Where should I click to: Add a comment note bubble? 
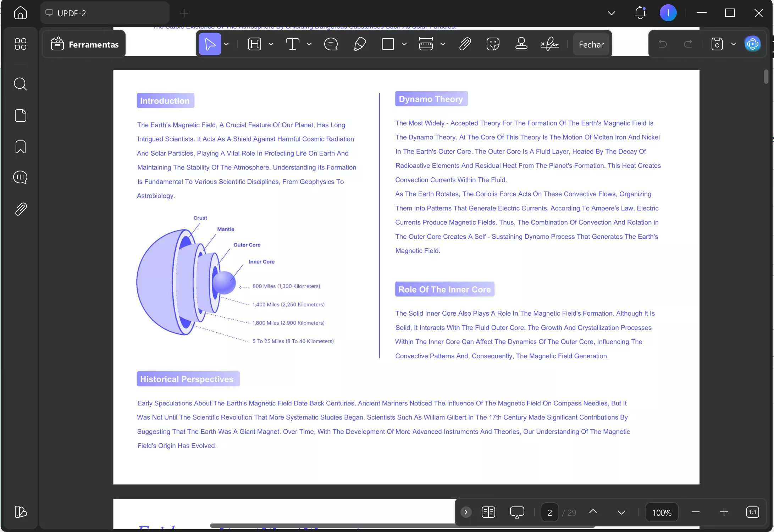[x=331, y=44]
